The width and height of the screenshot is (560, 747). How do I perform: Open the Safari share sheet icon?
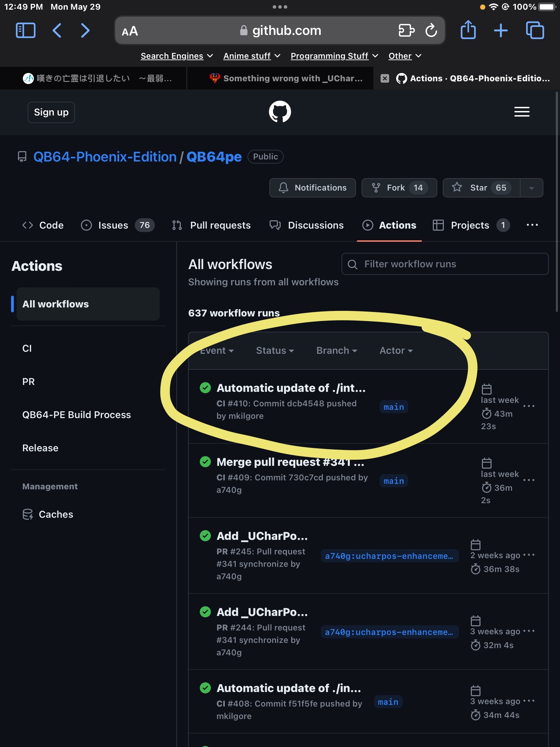468,30
